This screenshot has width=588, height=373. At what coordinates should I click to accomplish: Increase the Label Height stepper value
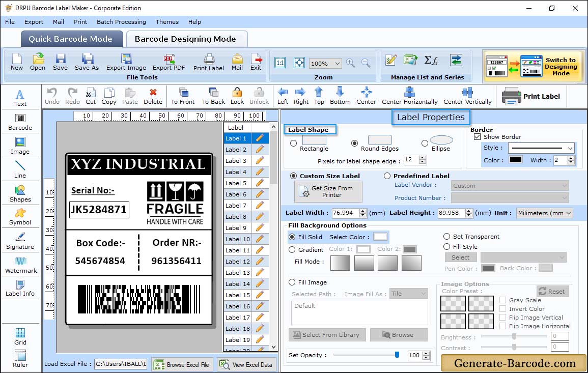tap(469, 211)
